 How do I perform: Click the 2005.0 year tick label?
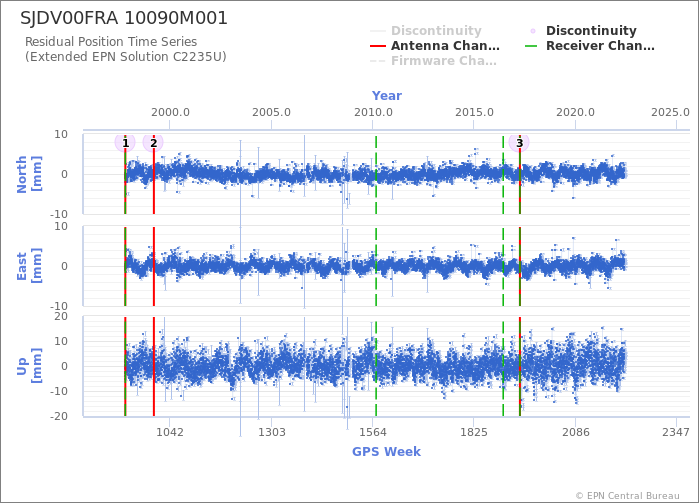click(271, 112)
